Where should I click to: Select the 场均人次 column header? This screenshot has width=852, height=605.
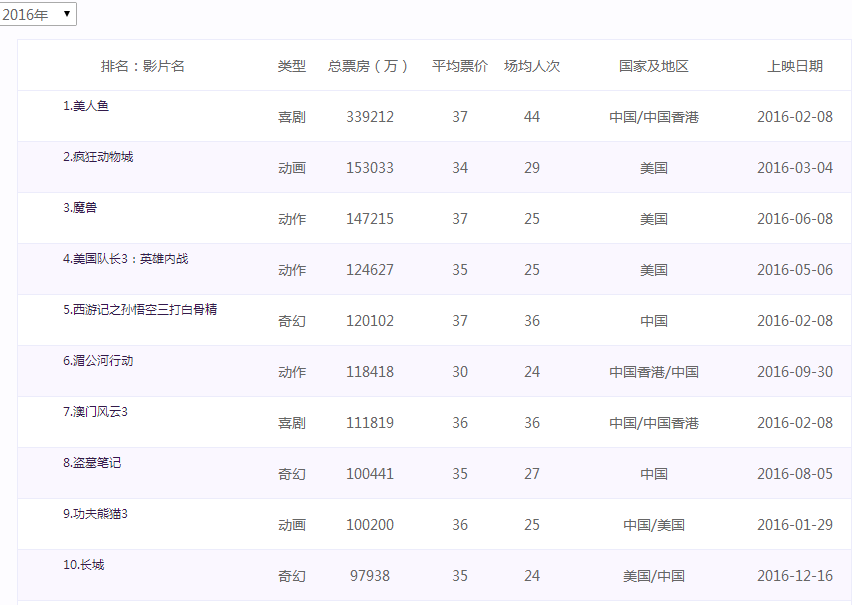532,66
